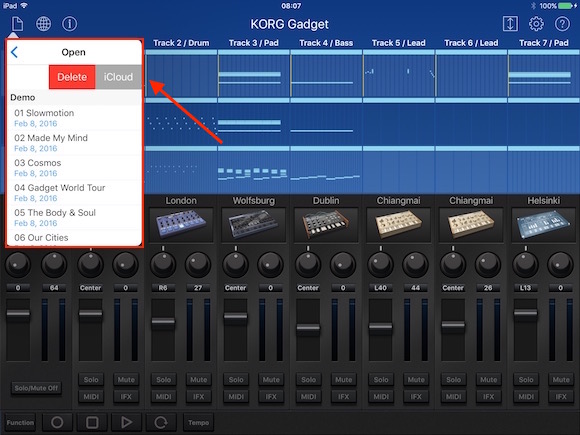
Task: Open the settings gear icon
Action: (x=536, y=24)
